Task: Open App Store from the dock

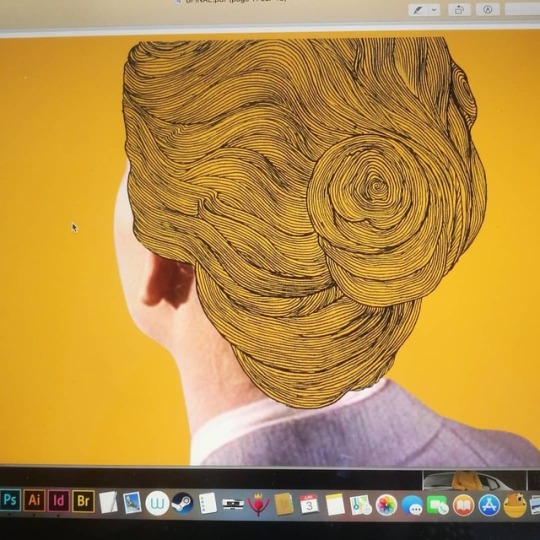Action: pyautogui.click(x=489, y=506)
